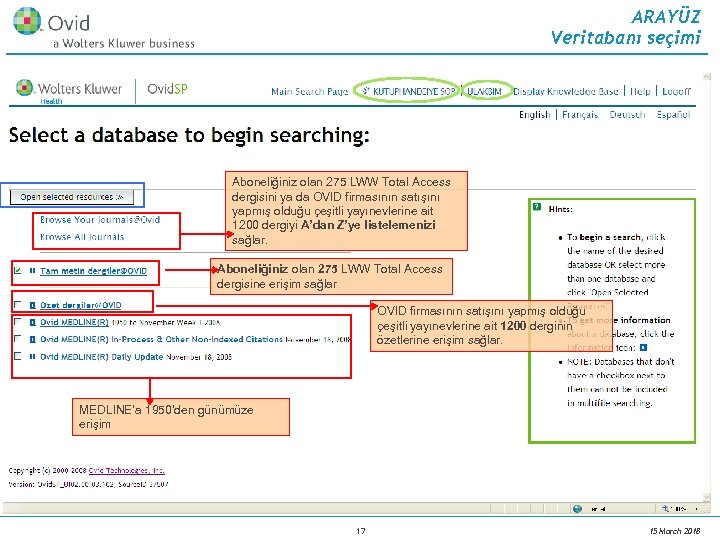The width and height of the screenshot is (720, 540).
Task: Switch language to English
Action: [534, 115]
